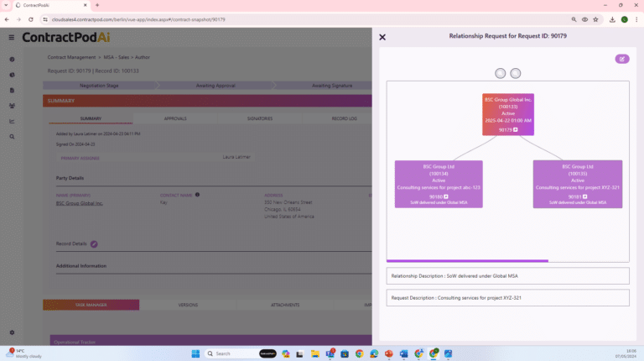
Task: Select the Negotiation Stage step
Action: coord(99,86)
